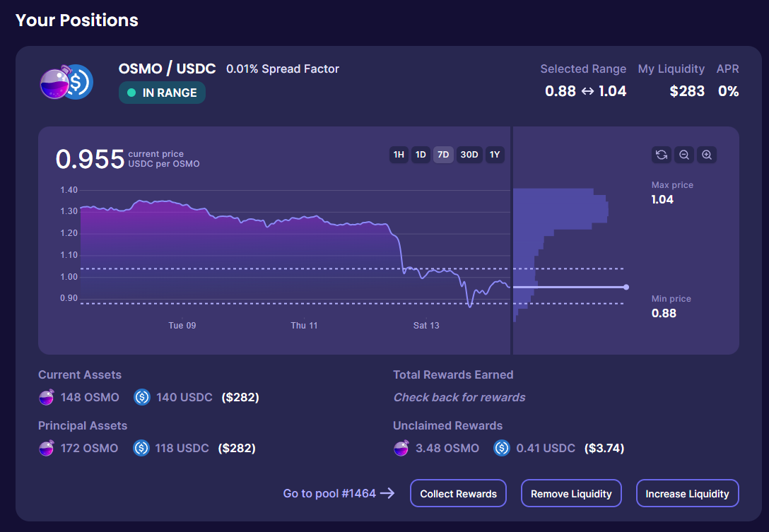Screen dimensions: 769x532
Task: Click the current price line handle
Action: pyautogui.click(x=626, y=287)
